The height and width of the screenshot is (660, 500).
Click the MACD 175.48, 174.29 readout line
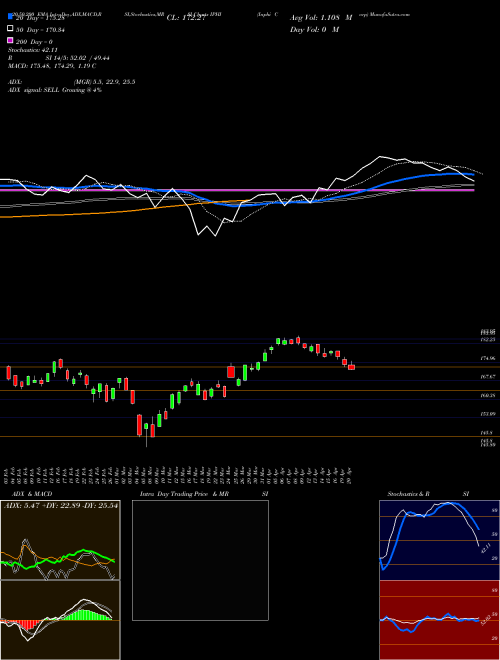click(52, 66)
